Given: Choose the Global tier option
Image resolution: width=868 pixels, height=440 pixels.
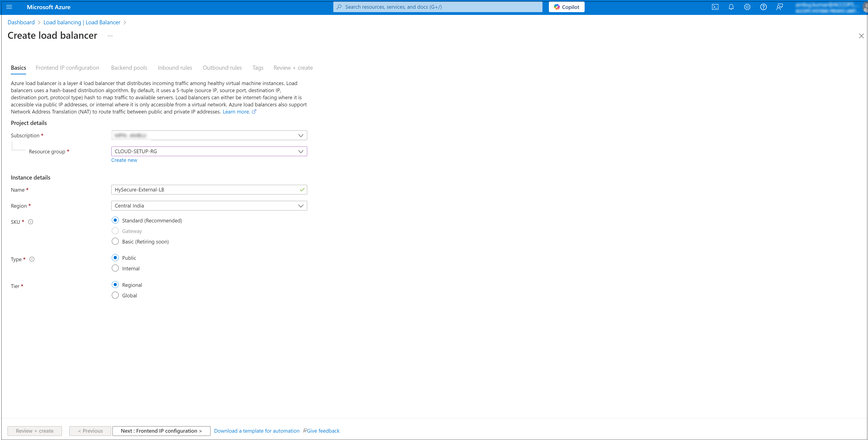Looking at the screenshot, I should pos(115,295).
